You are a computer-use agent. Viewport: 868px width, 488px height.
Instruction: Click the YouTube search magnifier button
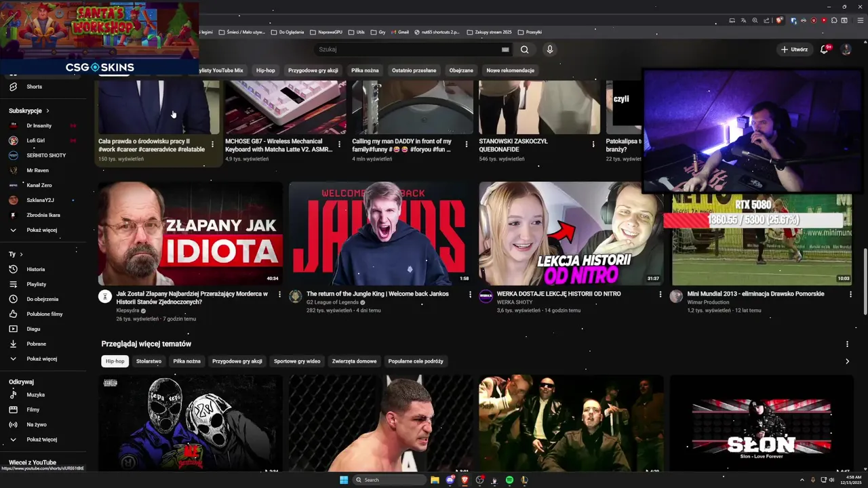(x=524, y=49)
